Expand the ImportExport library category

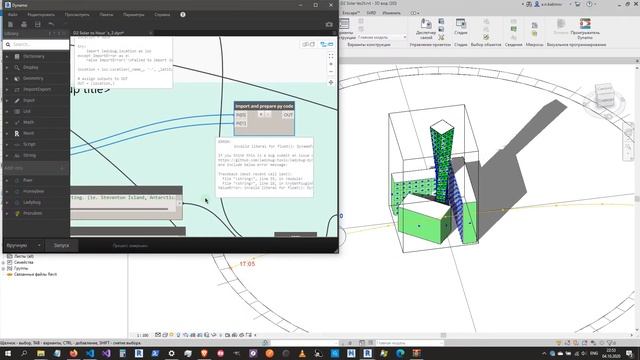coord(36,89)
